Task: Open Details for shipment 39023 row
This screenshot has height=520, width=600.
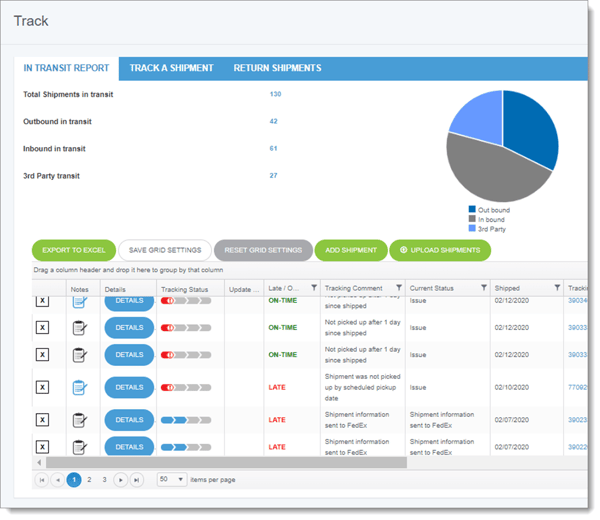Action: (129, 420)
